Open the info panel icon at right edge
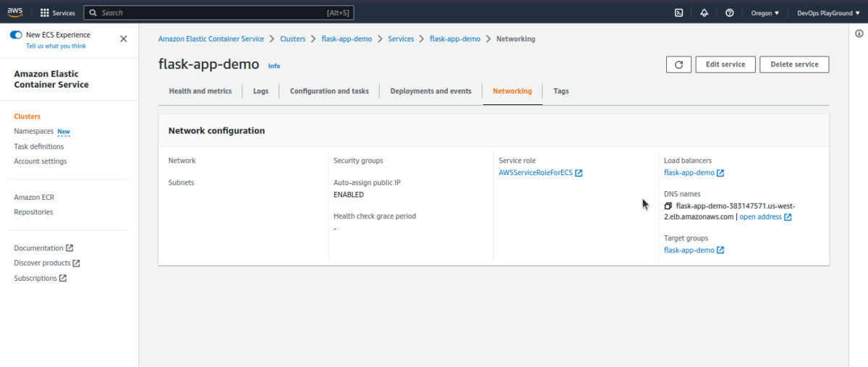 pos(859,34)
